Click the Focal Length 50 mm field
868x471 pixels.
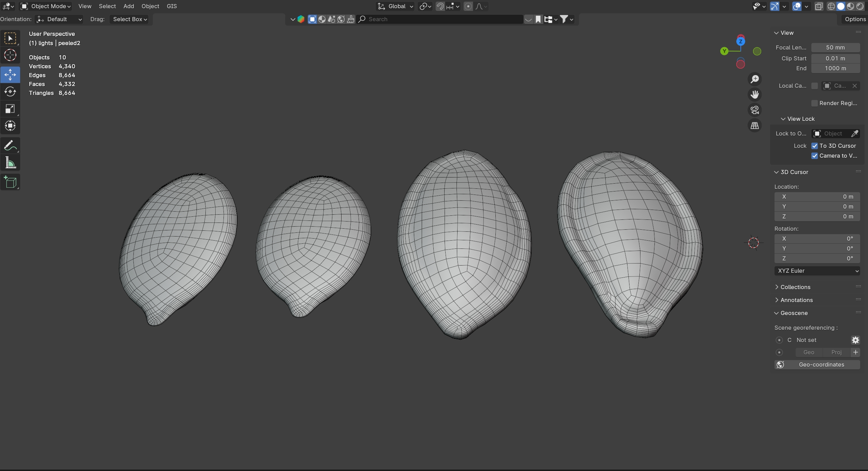click(x=835, y=47)
